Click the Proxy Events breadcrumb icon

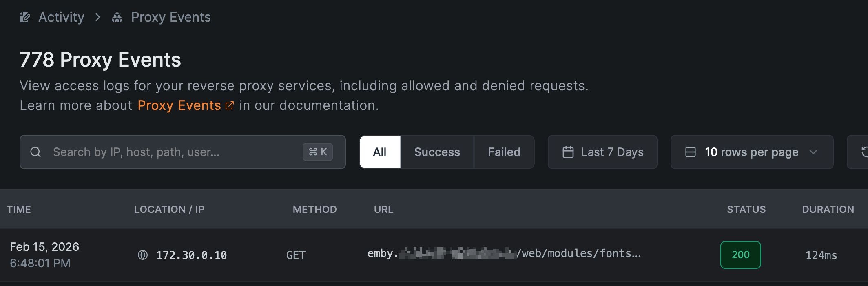117,17
